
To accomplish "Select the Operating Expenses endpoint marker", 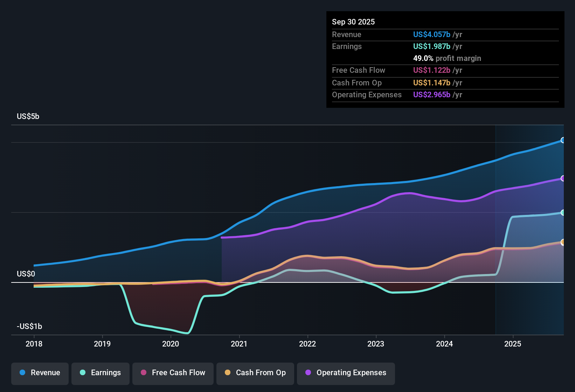I will pyautogui.click(x=563, y=178).
